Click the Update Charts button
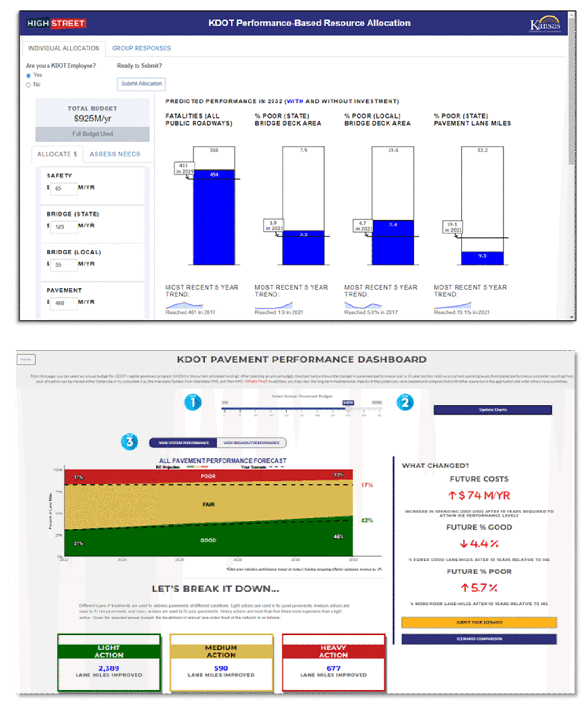The width and height of the screenshot is (588, 705). tap(493, 410)
